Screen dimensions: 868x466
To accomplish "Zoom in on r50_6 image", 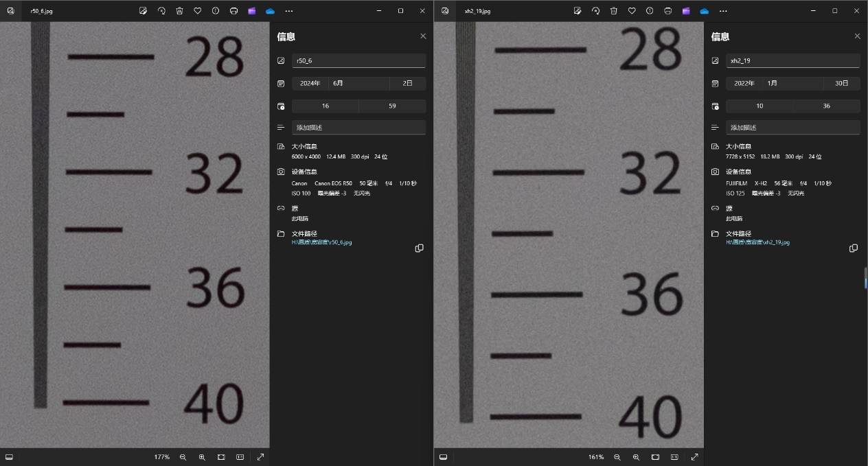I will [202, 457].
